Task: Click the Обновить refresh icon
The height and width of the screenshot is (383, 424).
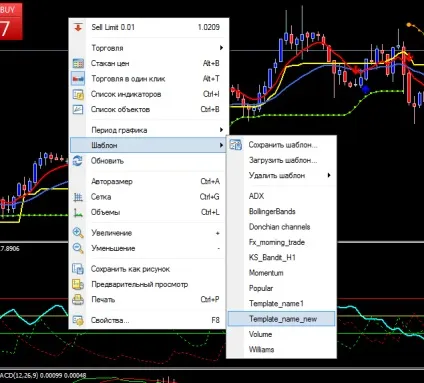Action: (x=78, y=161)
